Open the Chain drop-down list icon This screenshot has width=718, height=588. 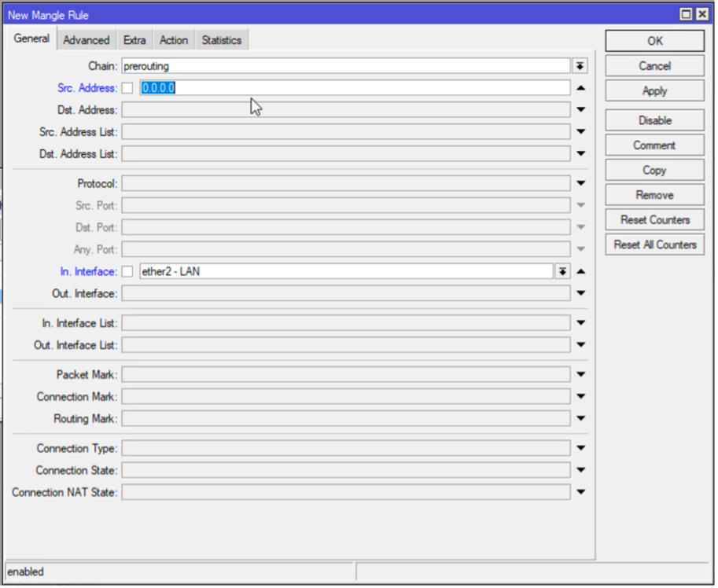pos(580,65)
